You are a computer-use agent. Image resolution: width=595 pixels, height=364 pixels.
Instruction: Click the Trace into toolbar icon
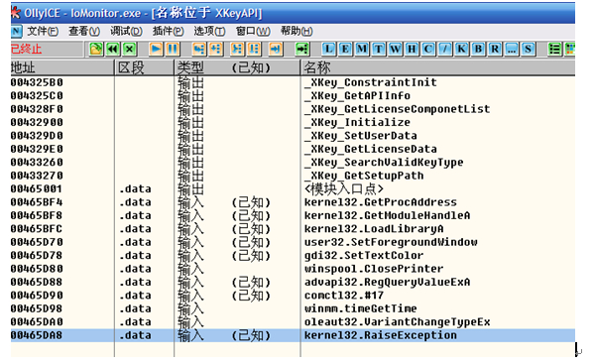tap(237, 49)
